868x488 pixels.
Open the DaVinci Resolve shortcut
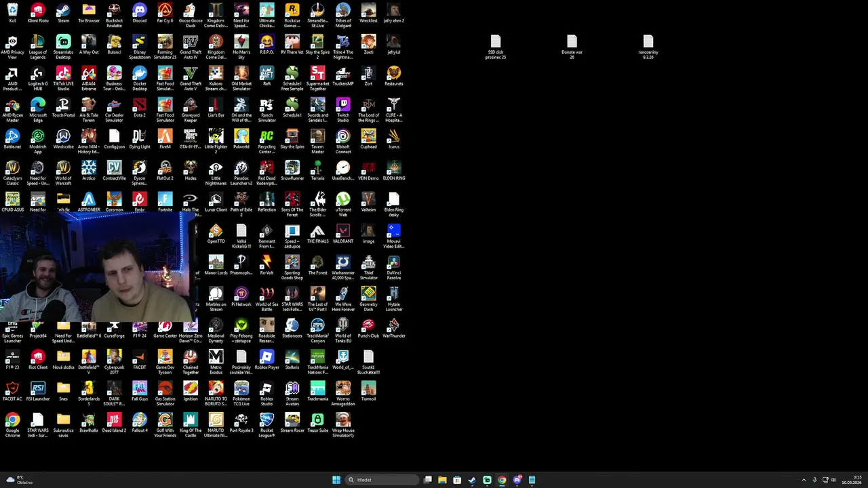(x=394, y=267)
